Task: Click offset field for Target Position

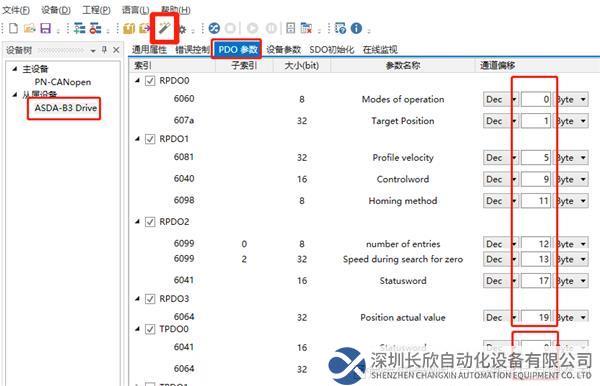Action: 536,121
